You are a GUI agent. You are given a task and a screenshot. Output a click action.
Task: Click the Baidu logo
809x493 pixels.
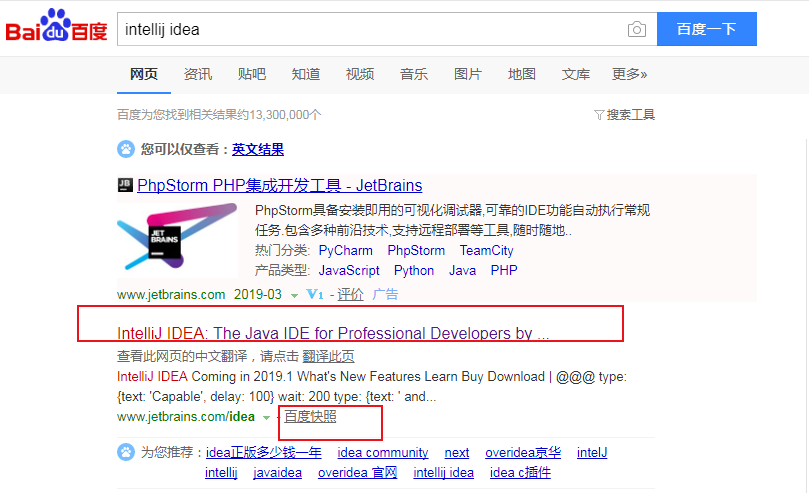(56, 26)
